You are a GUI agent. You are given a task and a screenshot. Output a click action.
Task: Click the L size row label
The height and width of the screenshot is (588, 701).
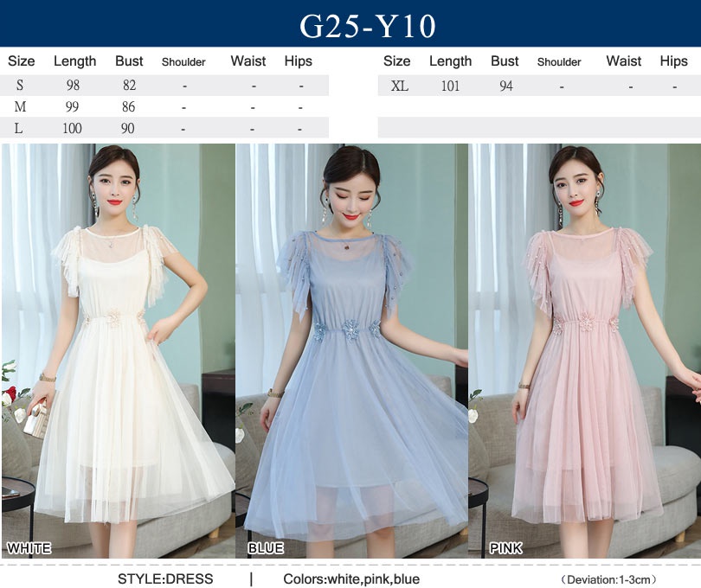pos(18,128)
